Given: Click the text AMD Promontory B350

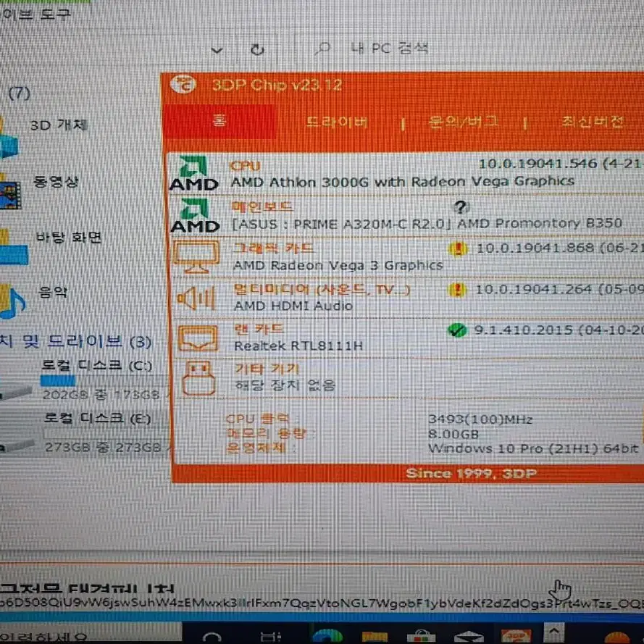Looking at the screenshot, I should click(540, 223).
